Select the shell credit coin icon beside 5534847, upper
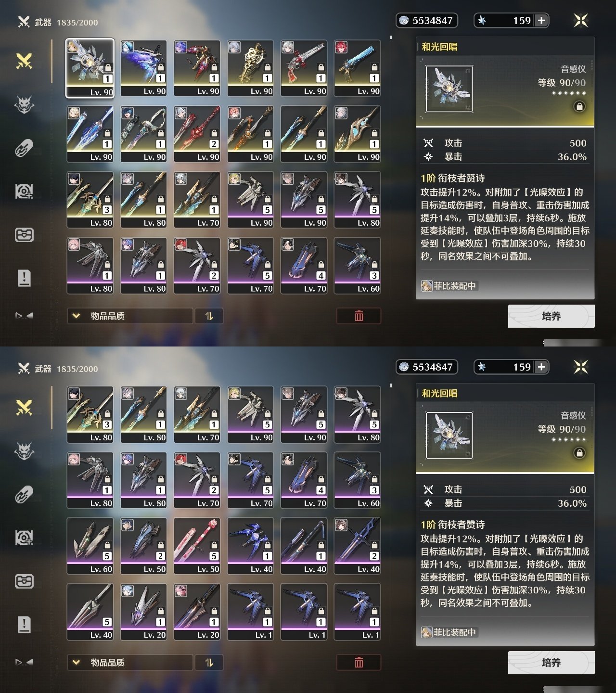The width and height of the screenshot is (616, 693). click(x=404, y=20)
